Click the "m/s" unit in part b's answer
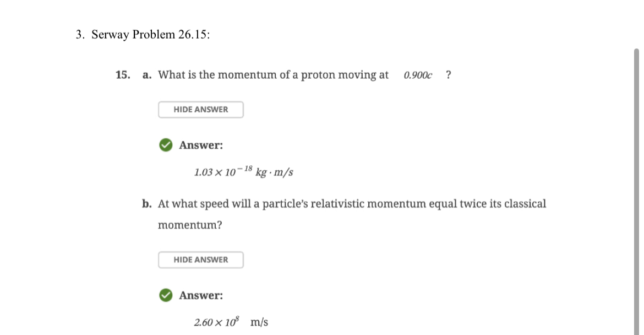Screen dimensions: 644x335 click(x=259, y=322)
